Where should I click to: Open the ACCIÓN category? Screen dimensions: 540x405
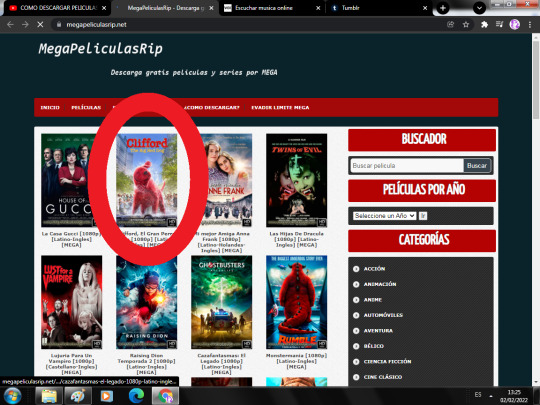pos(374,269)
